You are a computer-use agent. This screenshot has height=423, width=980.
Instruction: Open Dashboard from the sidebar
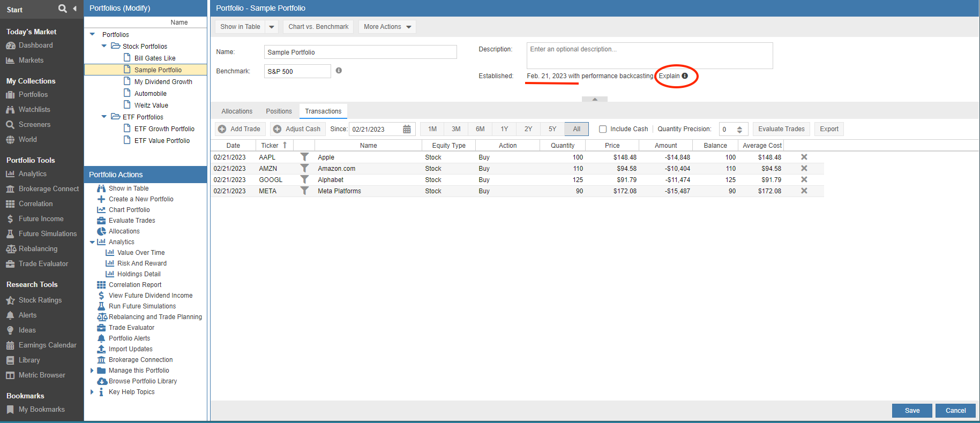(x=35, y=46)
